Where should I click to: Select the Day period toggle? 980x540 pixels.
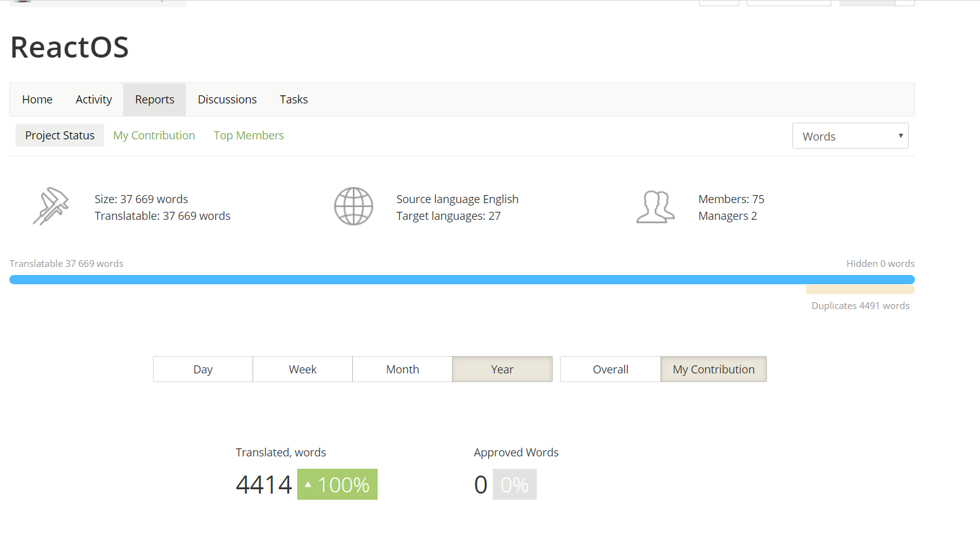pyautogui.click(x=203, y=369)
